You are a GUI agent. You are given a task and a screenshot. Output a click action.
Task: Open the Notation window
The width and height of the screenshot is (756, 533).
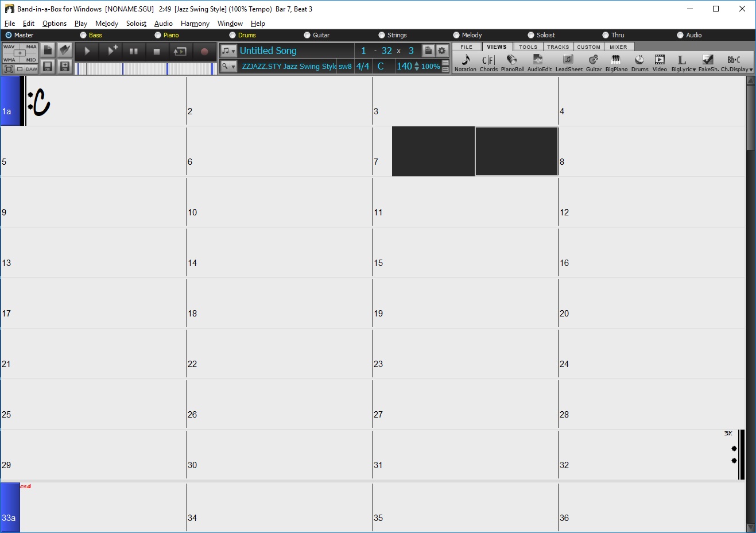tap(466, 63)
